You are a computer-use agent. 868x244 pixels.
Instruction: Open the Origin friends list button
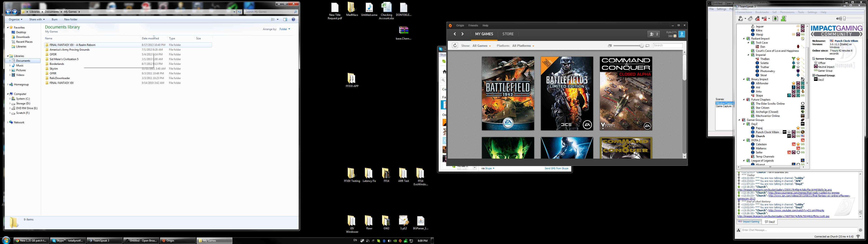pyautogui.click(x=654, y=34)
